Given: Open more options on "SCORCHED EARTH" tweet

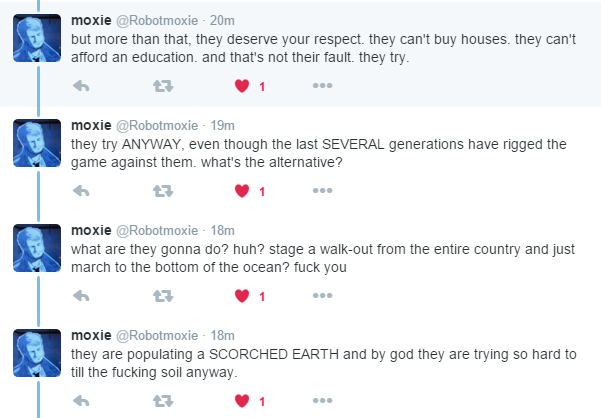Looking at the screenshot, I should [321, 401].
